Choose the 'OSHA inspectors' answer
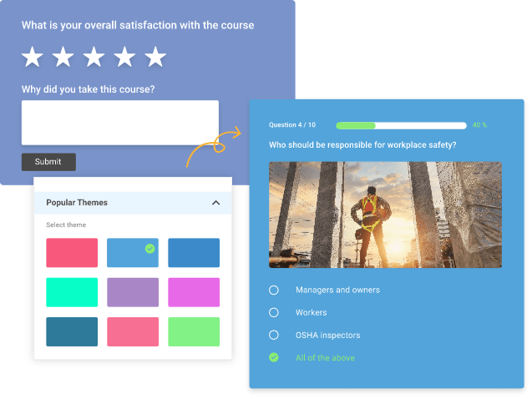 pos(273,335)
